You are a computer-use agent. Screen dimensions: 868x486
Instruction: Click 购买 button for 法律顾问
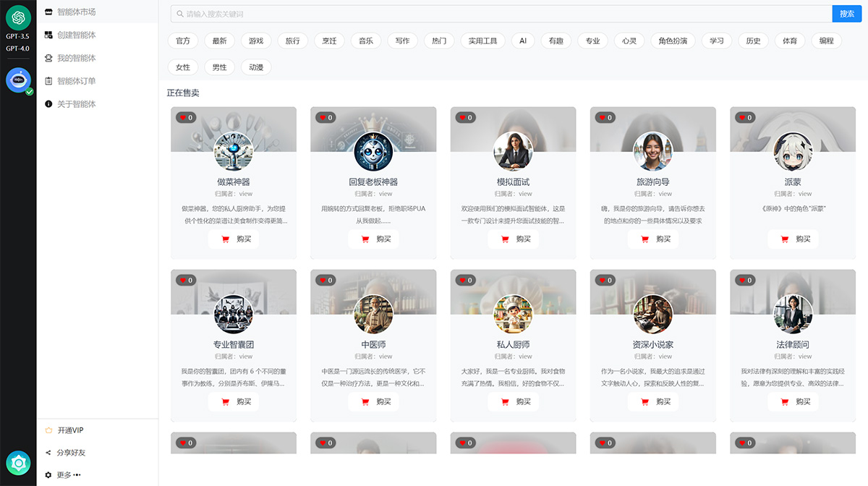click(793, 402)
